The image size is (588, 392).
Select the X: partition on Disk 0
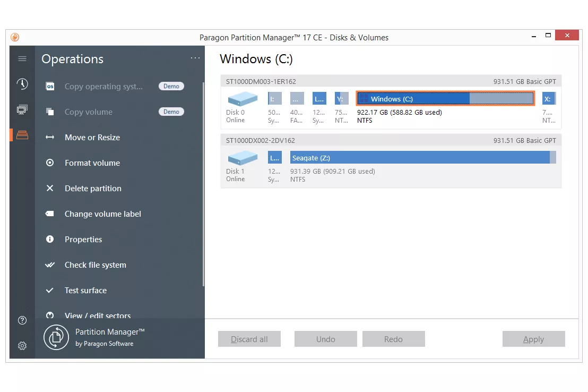point(549,99)
